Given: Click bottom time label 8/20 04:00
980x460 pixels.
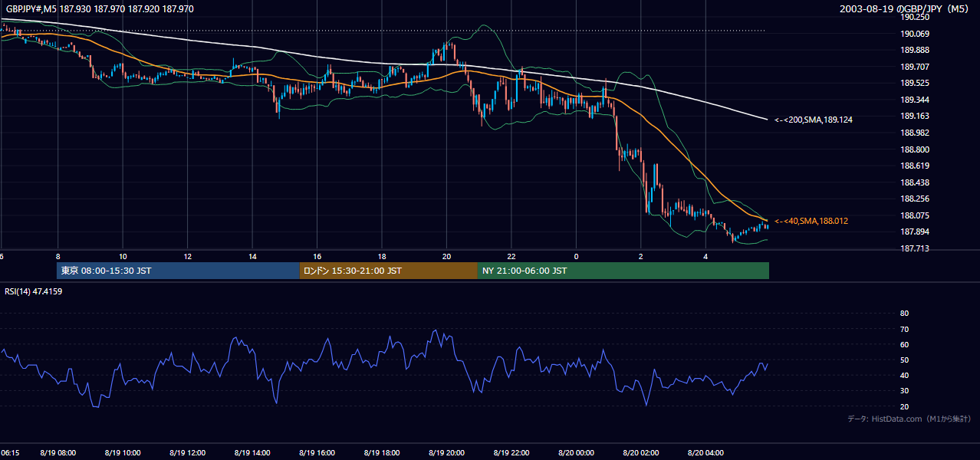Looking at the screenshot, I should [705, 453].
